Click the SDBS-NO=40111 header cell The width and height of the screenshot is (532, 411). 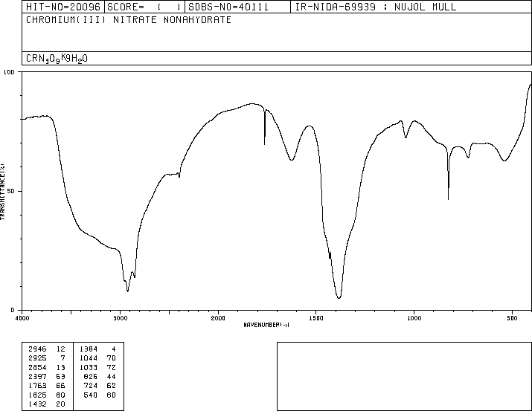237,7
